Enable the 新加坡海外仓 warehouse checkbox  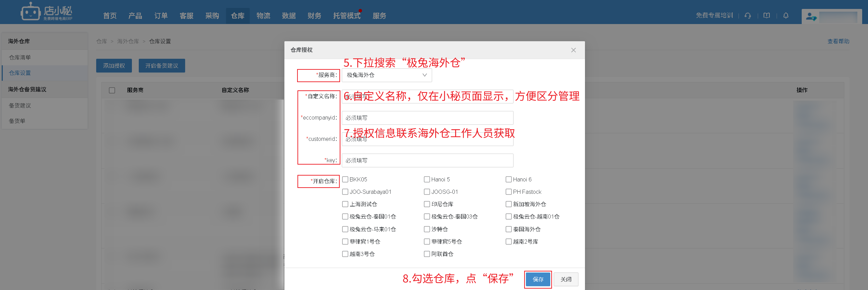coord(509,204)
